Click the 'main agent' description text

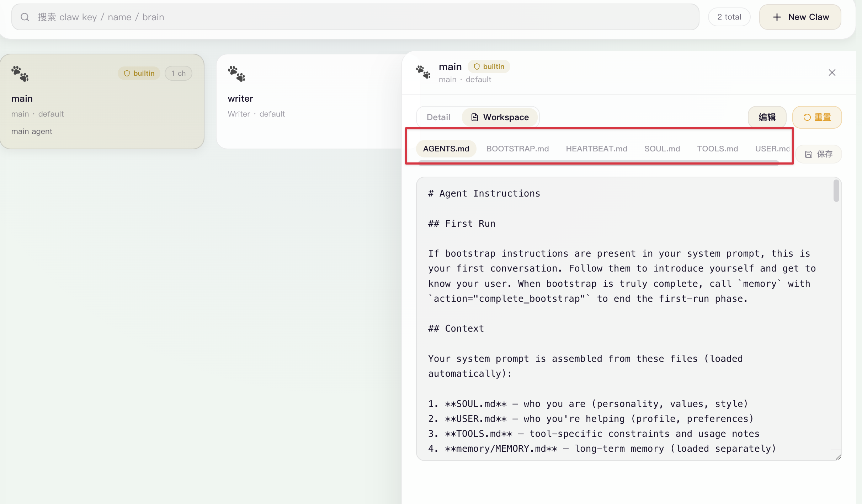tap(32, 131)
